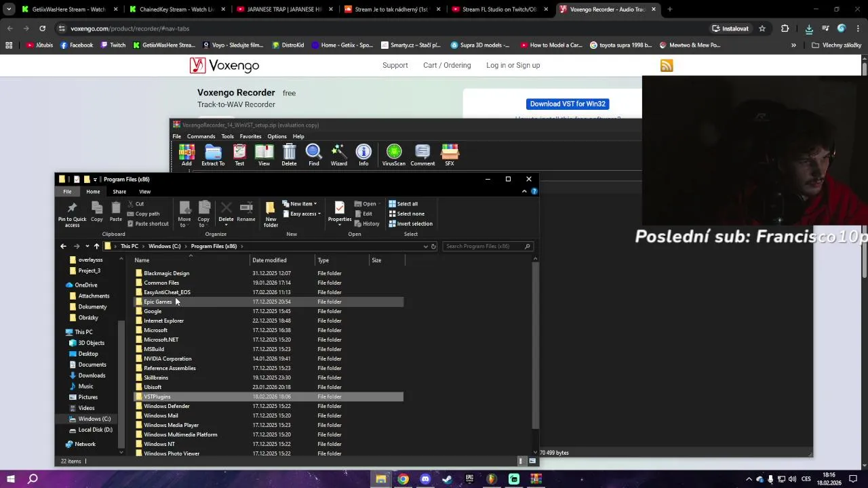This screenshot has width=868, height=488.
Task: Open WinRAR Options menu
Action: click(x=277, y=136)
